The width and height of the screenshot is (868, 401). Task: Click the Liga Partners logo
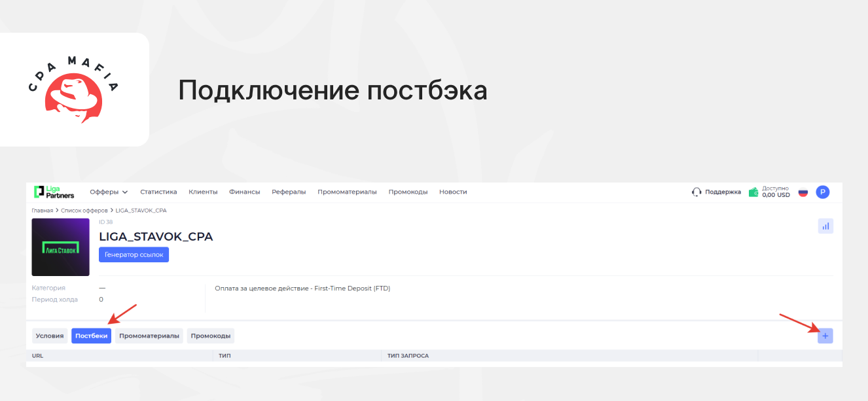pos(54,192)
